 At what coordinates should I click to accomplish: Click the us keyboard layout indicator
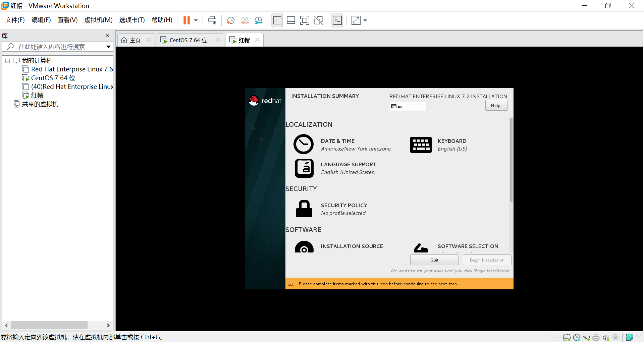(x=408, y=106)
